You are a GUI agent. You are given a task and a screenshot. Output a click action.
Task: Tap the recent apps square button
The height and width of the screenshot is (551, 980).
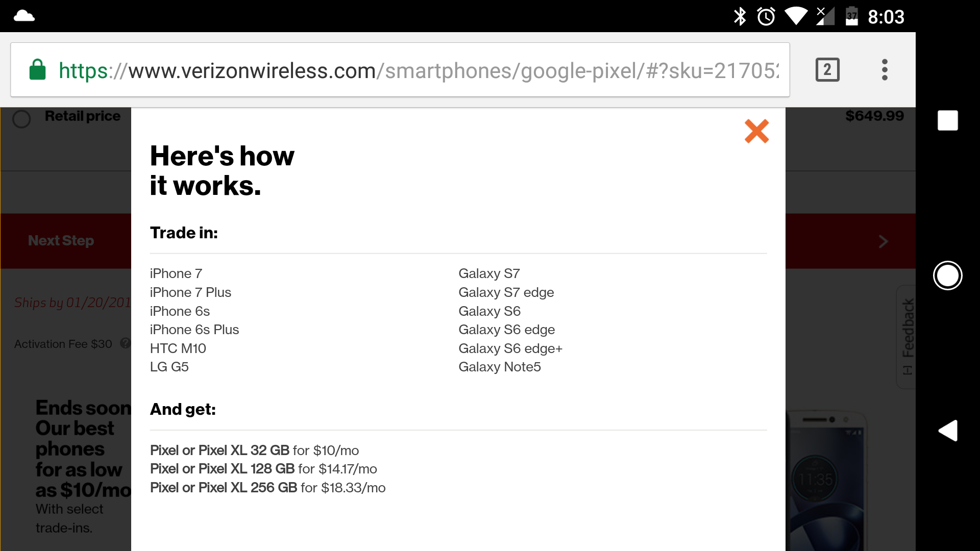click(x=948, y=120)
